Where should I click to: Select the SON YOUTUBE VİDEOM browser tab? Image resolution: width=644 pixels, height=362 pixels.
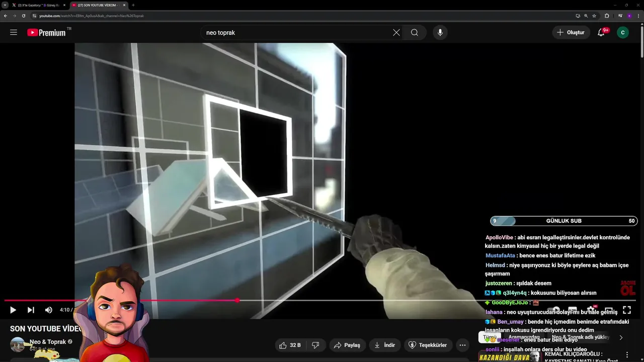click(99, 5)
